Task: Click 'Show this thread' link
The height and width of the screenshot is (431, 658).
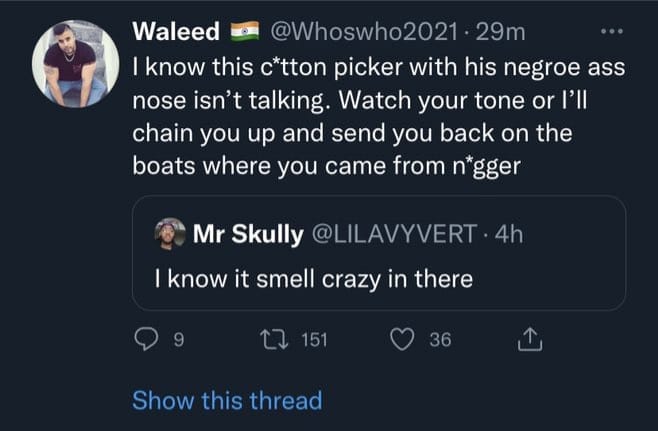Action: pos(227,400)
